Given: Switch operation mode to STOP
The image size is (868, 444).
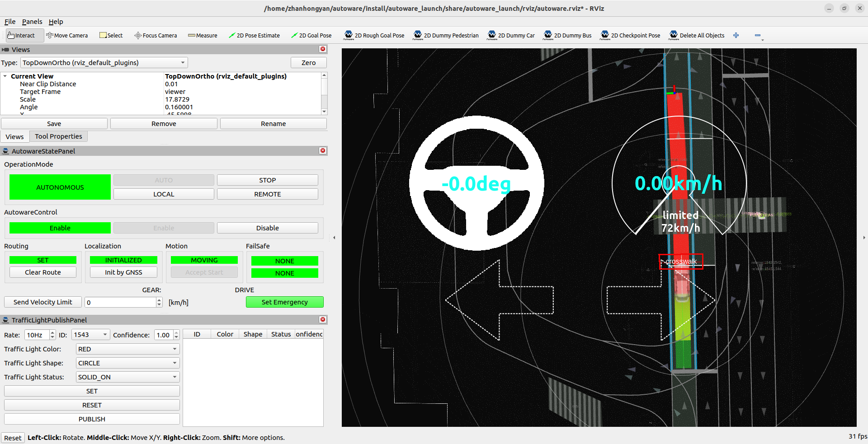Looking at the screenshot, I should (x=268, y=180).
